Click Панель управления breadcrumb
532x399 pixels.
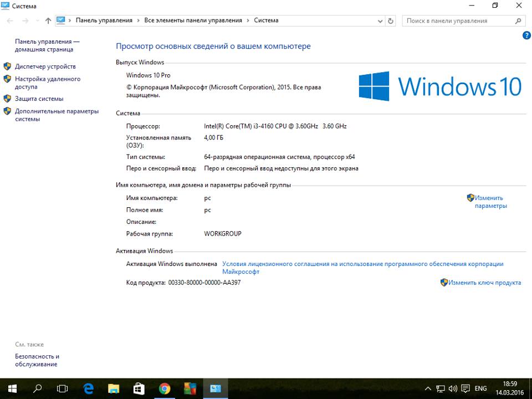104,21
